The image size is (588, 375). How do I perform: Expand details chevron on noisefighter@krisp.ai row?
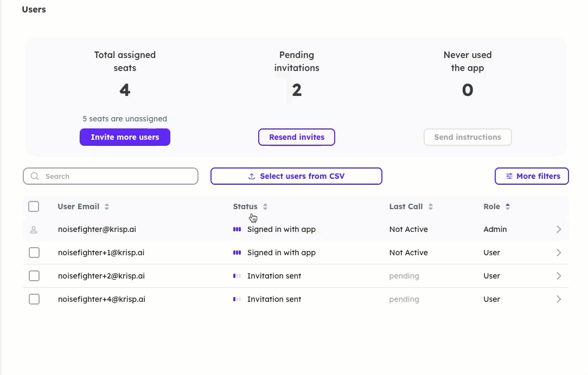(x=559, y=229)
